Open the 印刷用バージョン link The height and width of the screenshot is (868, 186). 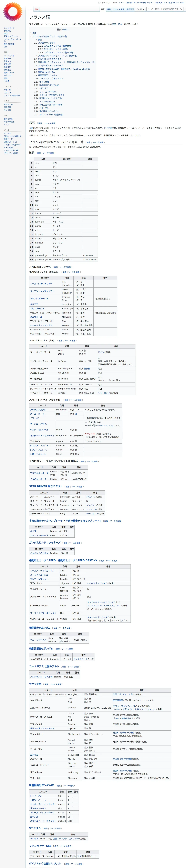point(11,142)
